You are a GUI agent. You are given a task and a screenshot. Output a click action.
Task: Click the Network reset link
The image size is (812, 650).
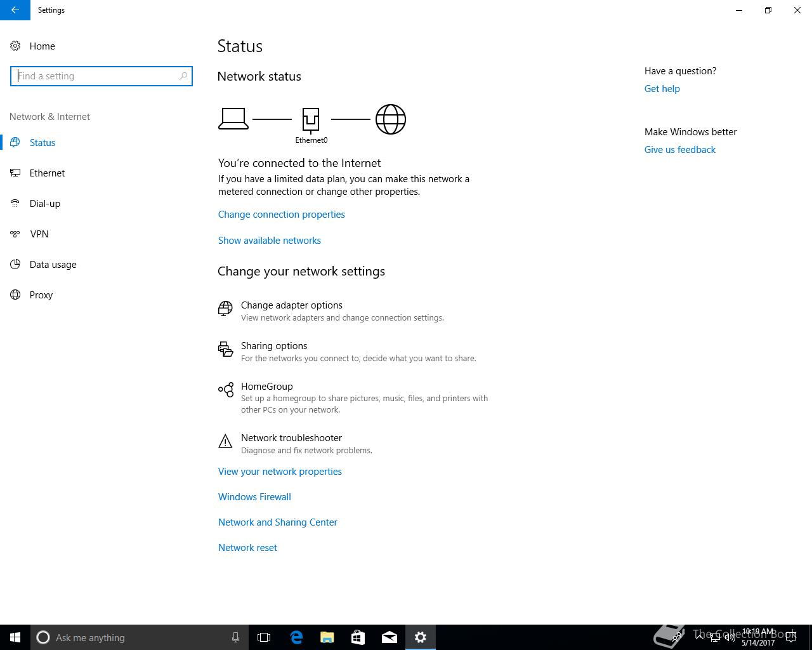[x=247, y=548]
